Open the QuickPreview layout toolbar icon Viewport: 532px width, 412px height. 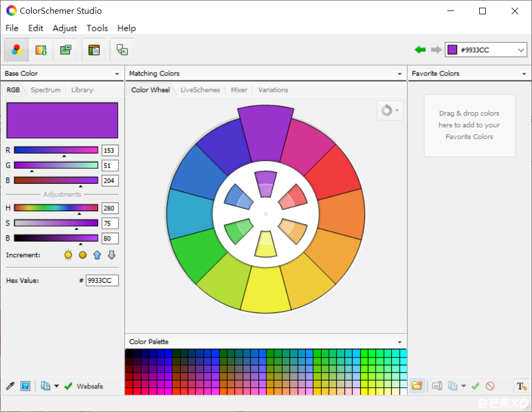(94, 50)
